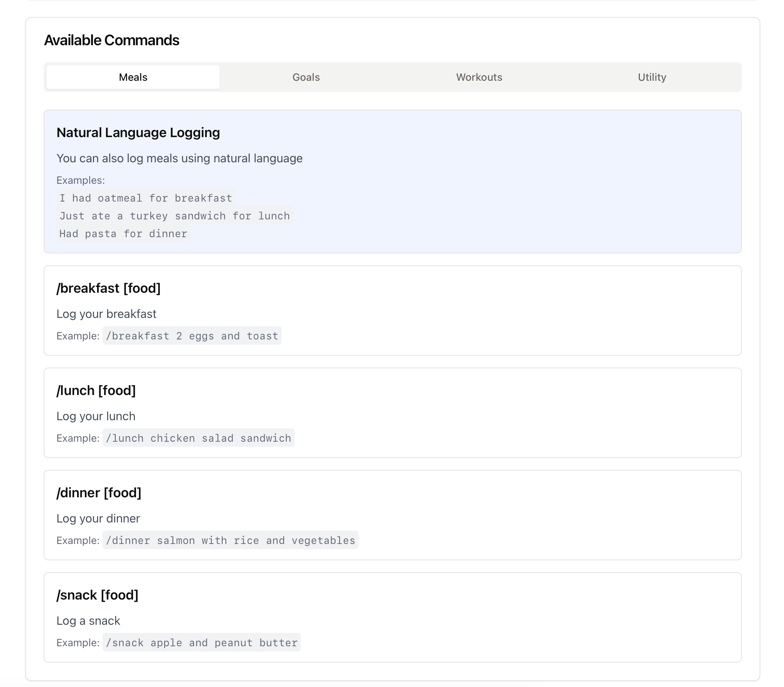The image size is (784, 687).
Task: Click the /lunch chicken salad sandwich example
Action: pos(198,438)
